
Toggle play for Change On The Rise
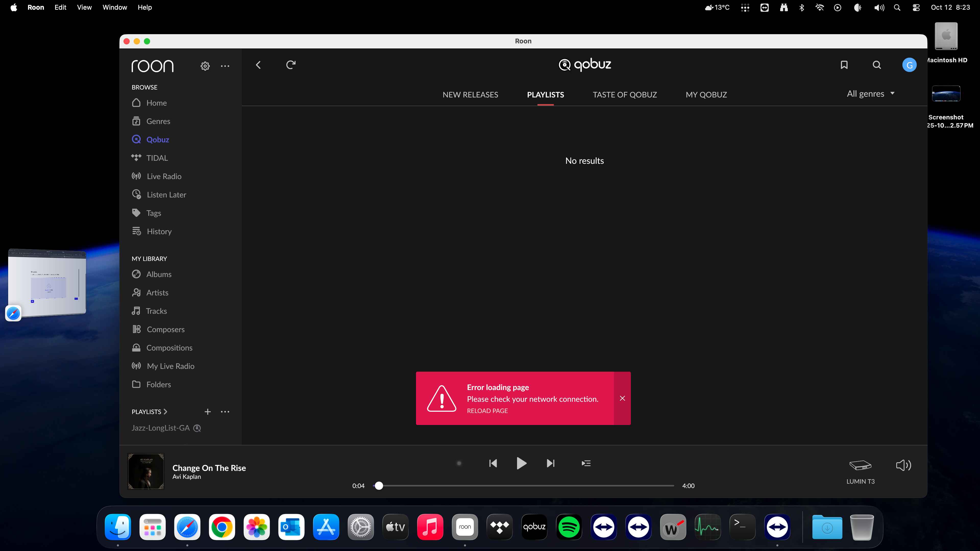521,463
